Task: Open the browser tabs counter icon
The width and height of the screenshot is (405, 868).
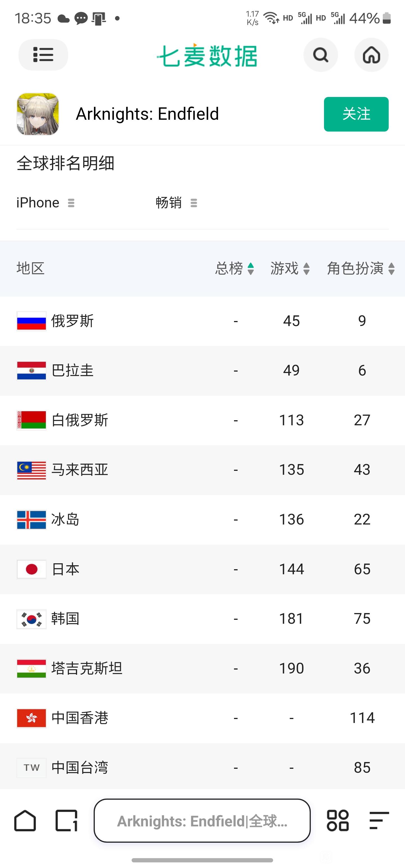Action: pos(66,820)
